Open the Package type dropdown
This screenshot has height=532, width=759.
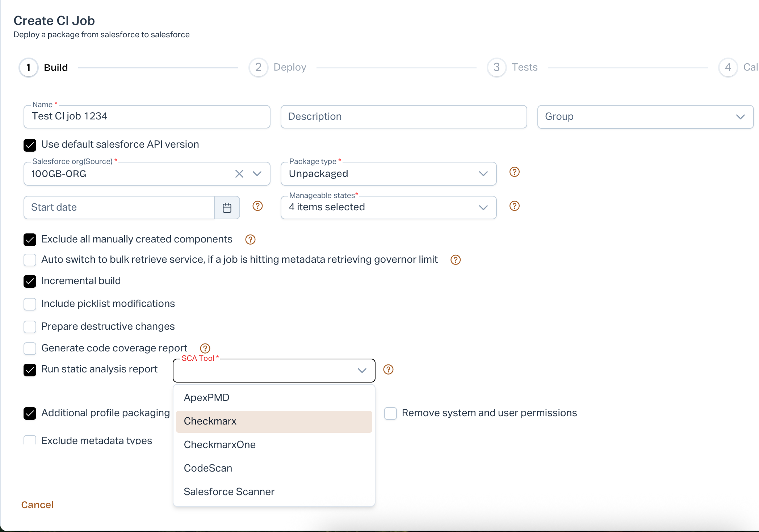click(x=388, y=174)
